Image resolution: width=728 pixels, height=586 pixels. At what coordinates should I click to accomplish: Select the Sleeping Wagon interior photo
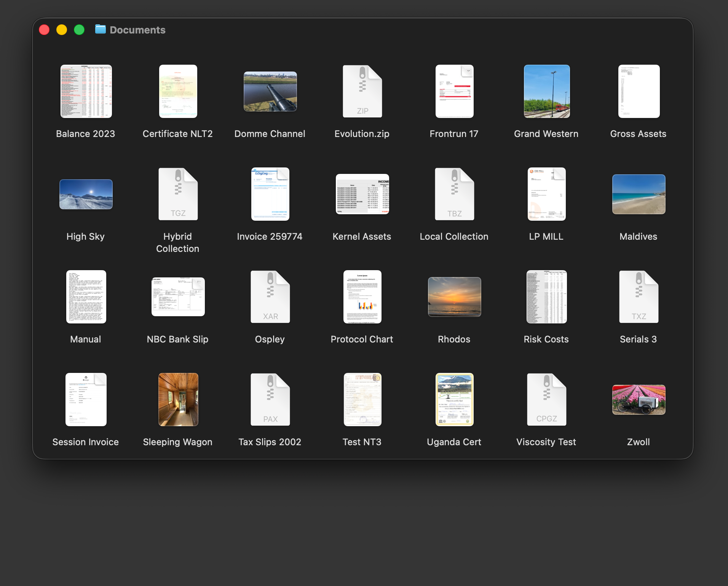(178, 400)
